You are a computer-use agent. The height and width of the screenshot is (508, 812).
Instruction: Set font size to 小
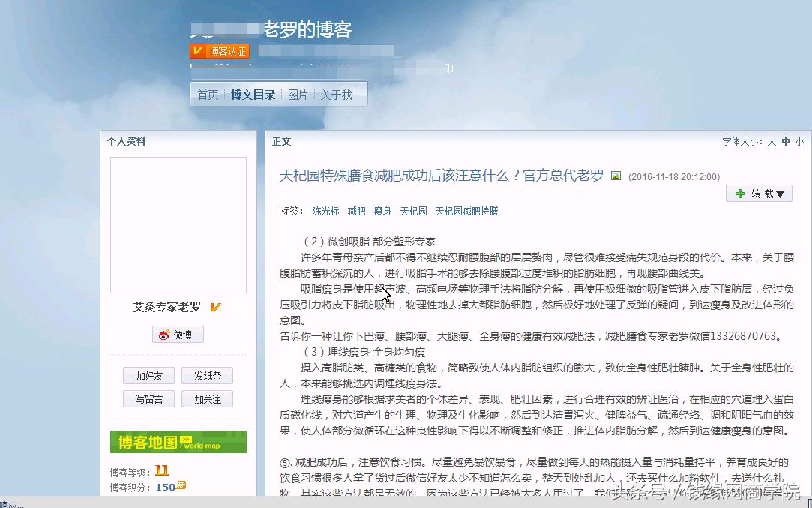(799, 141)
